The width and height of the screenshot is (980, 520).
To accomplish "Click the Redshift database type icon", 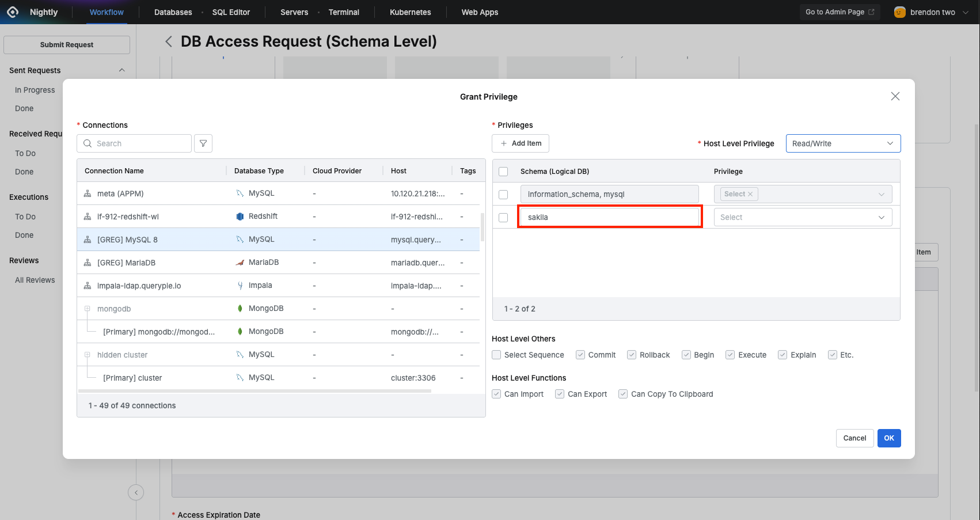I will 240,217.
